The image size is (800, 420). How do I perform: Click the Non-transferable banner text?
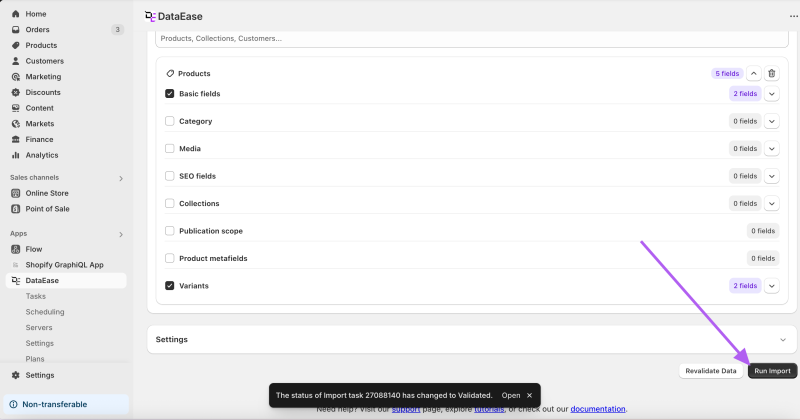click(x=55, y=404)
